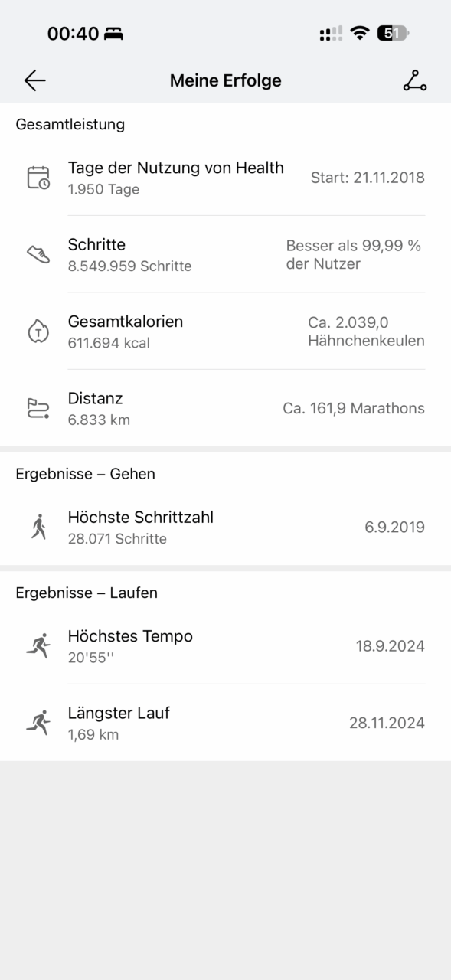This screenshot has width=451, height=980.
Task: Open the Distanz 6.833 km entry
Action: 225,408
